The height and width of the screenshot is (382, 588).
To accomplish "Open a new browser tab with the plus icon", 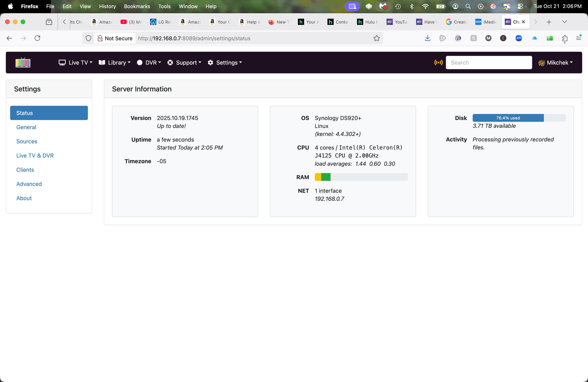I will point(549,22).
